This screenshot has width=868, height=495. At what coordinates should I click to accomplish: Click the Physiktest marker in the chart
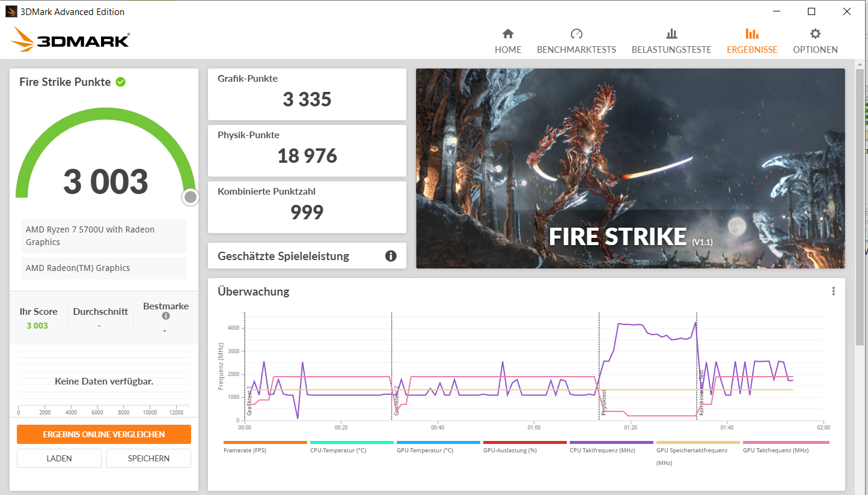pyautogui.click(x=604, y=402)
